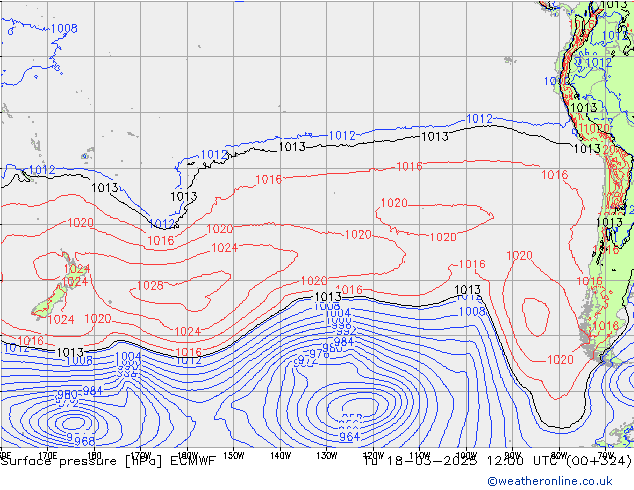Image resolution: width=634 pixels, height=490 pixels.
Task: Click the blue 1004 label beside 170W
Action: click(x=128, y=357)
